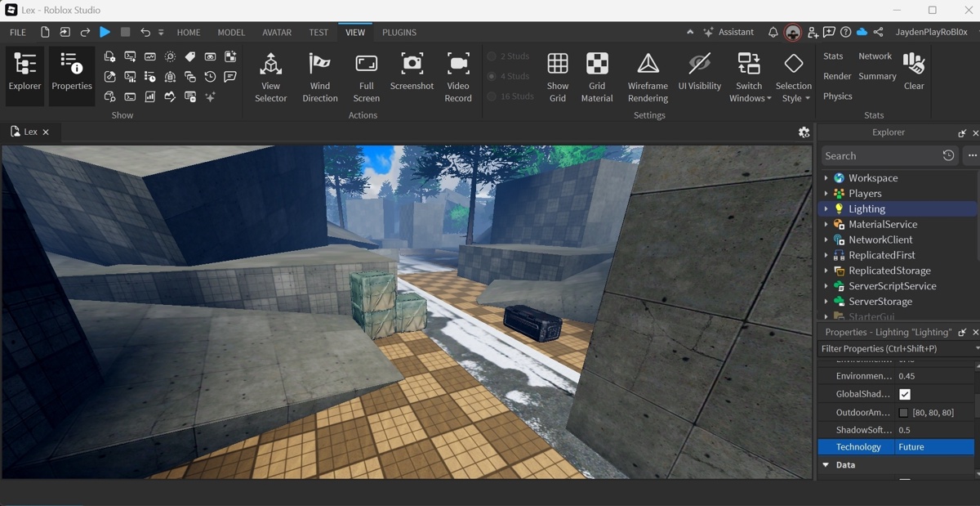980x506 pixels.
Task: Expand the Workspace tree item
Action: coord(826,178)
